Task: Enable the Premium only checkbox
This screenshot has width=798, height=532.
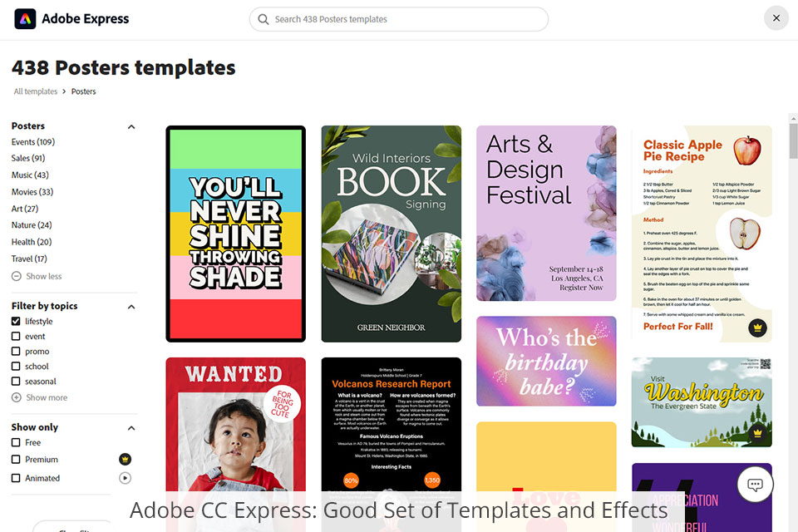Action: point(16,459)
